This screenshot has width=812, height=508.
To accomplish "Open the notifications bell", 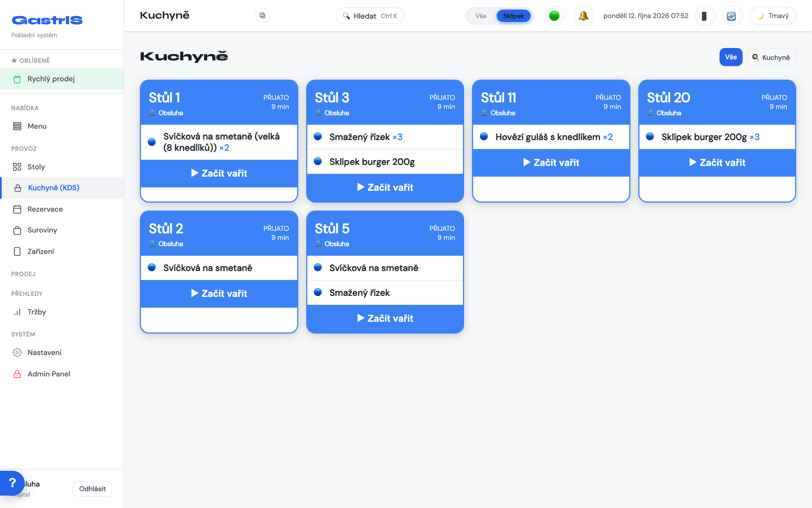I will 584,16.
